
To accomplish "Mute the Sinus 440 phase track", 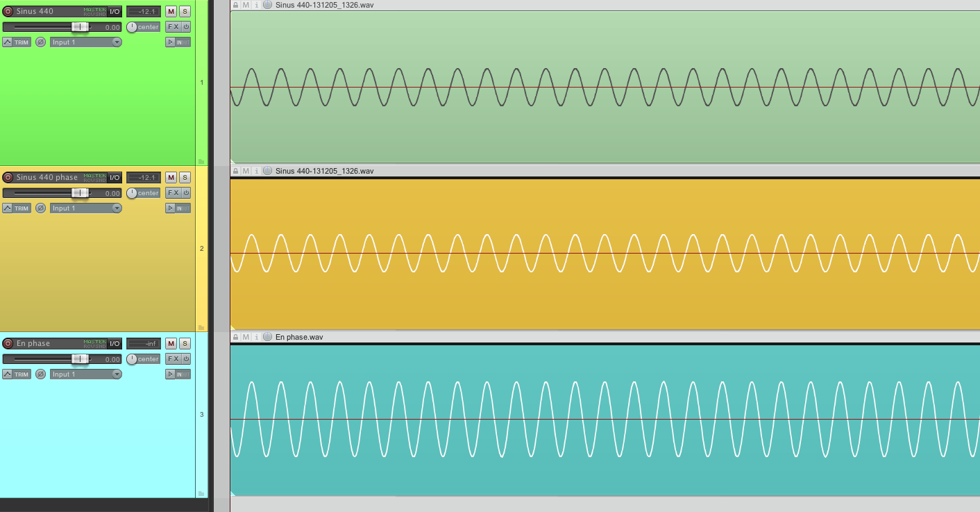I will pos(171,177).
